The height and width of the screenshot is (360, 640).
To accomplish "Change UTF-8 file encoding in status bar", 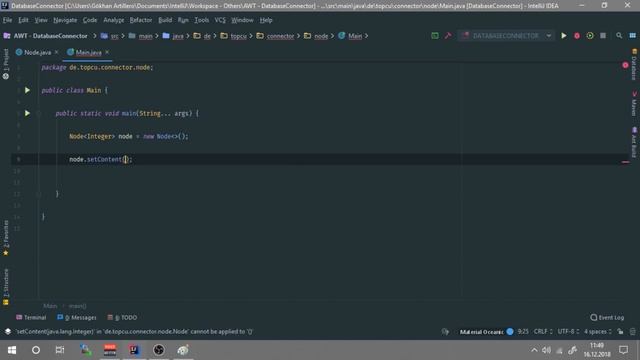I will tap(568, 331).
